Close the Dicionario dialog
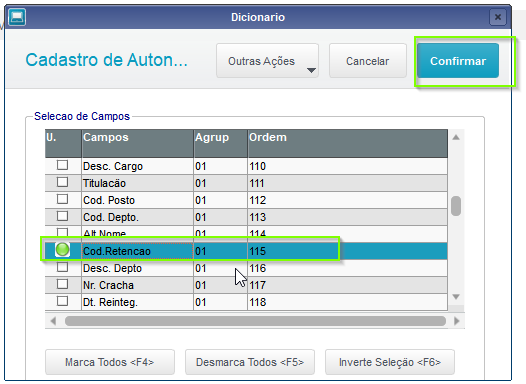 (x=498, y=17)
